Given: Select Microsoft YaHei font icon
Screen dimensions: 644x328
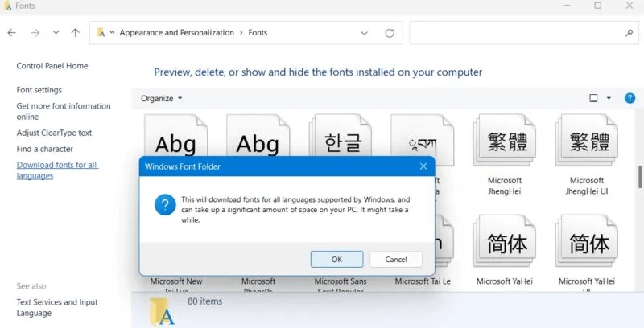Looking at the screenshot, I should point(505,241).
